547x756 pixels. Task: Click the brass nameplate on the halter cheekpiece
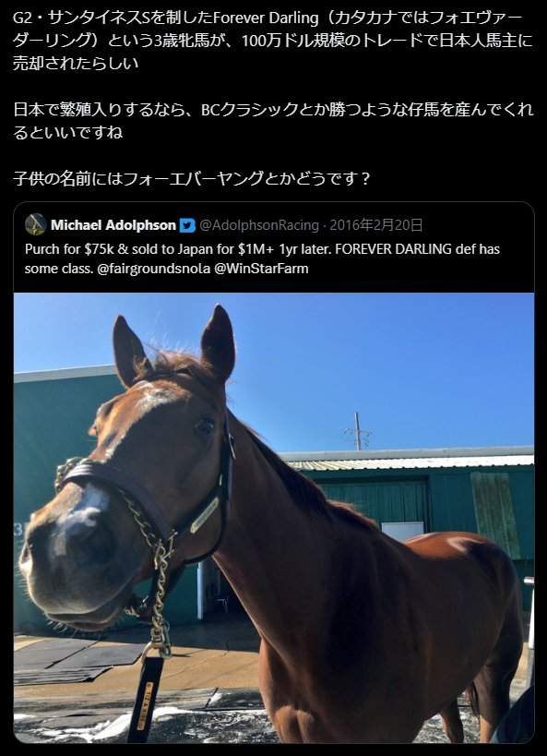point(205,515)
